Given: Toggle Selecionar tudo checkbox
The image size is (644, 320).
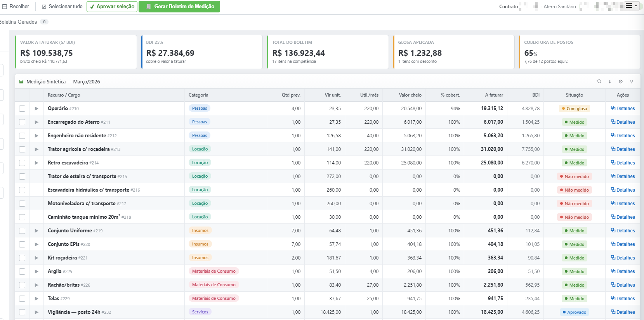Looking at the screenshot, I should [x=44, y=7].
